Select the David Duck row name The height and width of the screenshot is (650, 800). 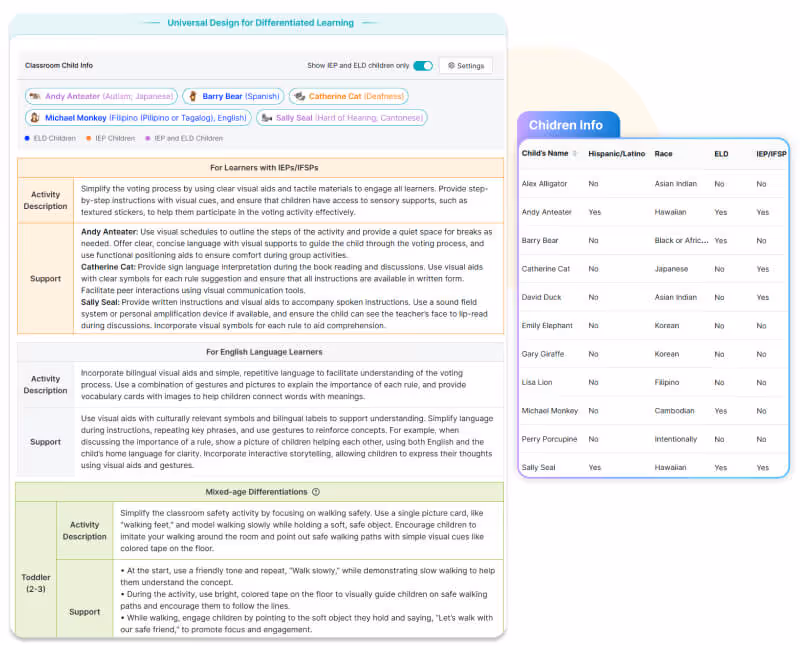tap(541, 297)
